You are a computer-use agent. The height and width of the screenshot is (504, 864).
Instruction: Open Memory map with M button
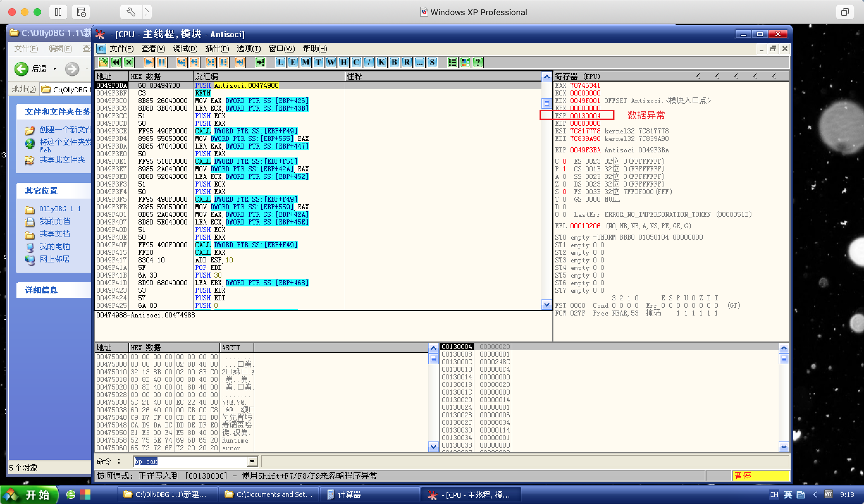[305, 62]
